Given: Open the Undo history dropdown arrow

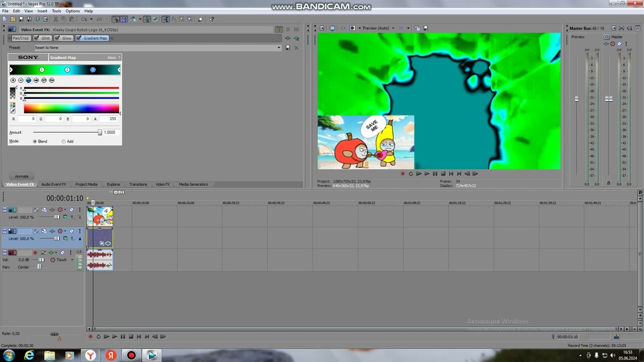Looking at the screenshot, I should pyautogui.click(x=91, y=19).
